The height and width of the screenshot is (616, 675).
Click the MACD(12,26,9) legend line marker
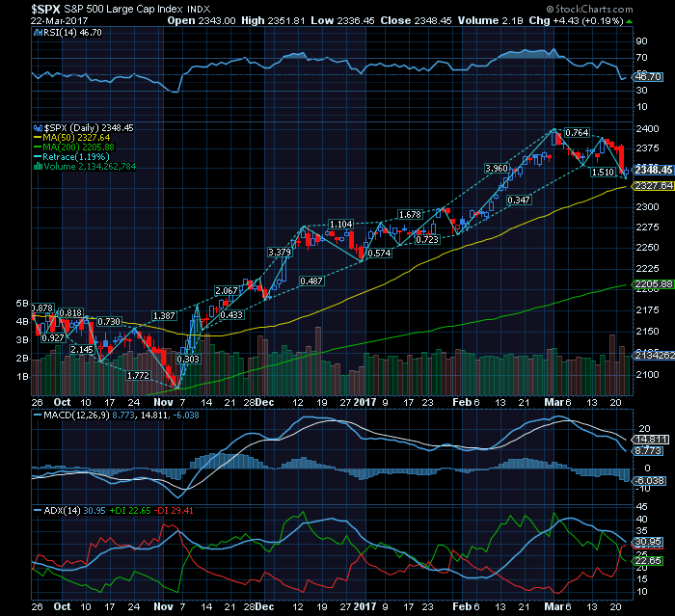[38, 415]
